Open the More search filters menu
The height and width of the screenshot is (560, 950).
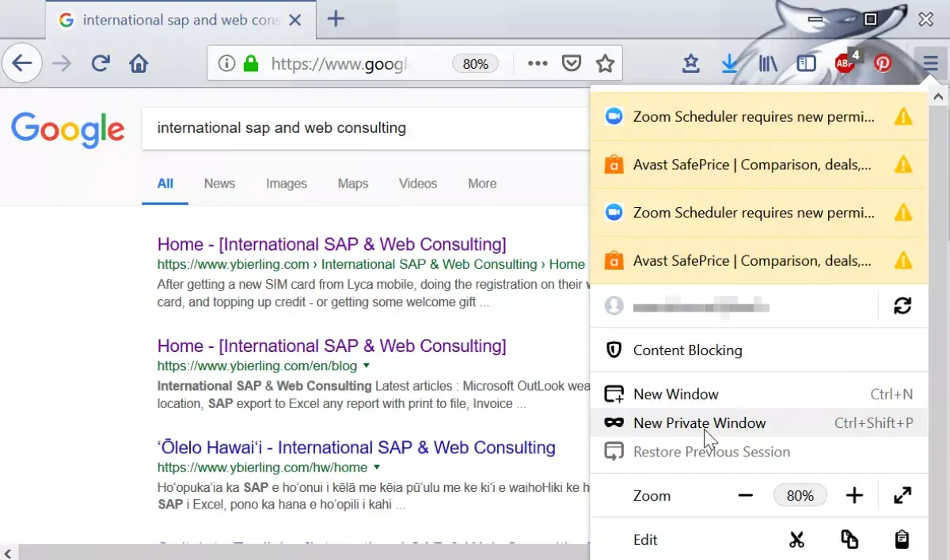click(x=482, y=184)
